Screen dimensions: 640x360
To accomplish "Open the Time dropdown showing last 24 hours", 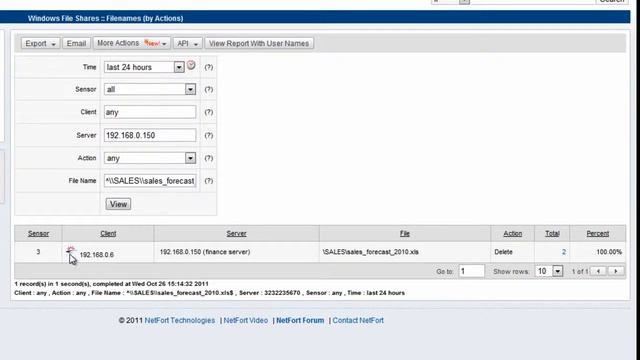I will click(x=144, y=67).
